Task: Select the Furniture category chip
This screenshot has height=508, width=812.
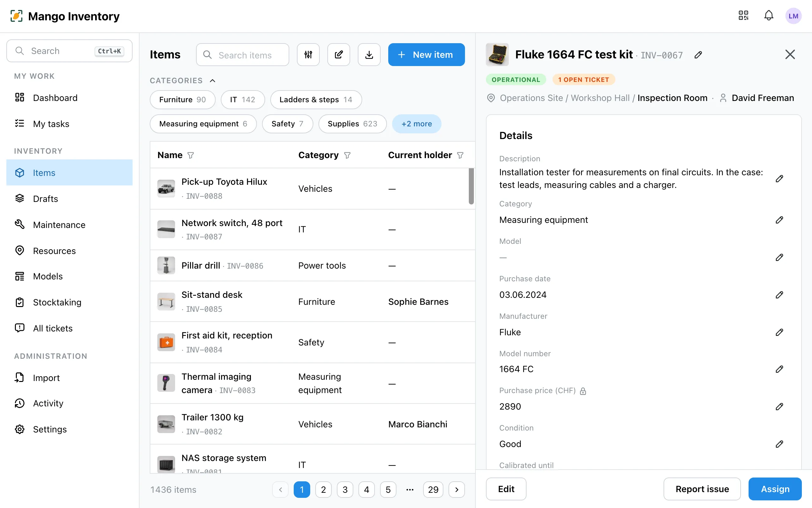Action: (182, 99)
